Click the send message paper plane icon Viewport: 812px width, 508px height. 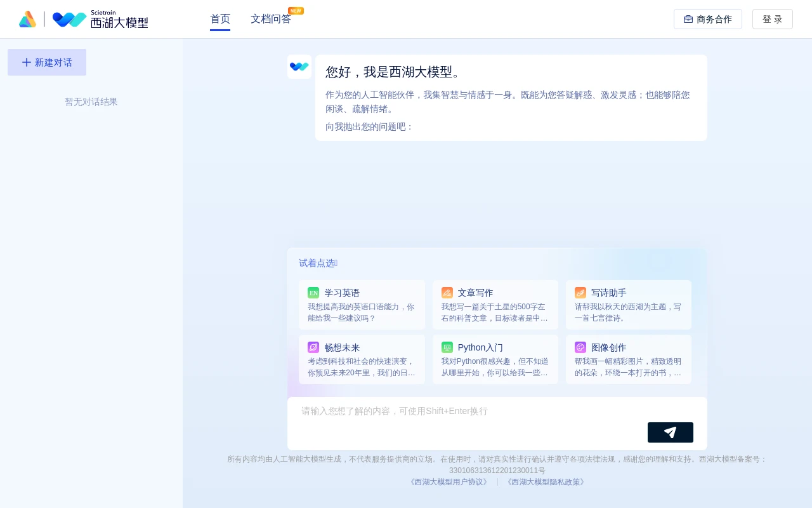[x=671, y=432]
